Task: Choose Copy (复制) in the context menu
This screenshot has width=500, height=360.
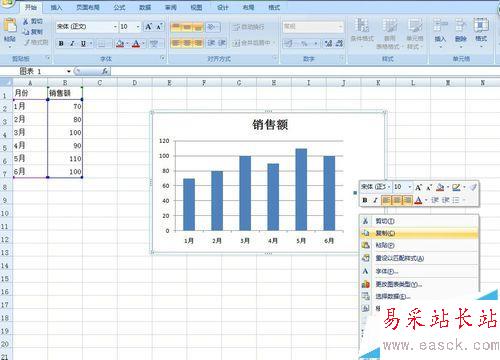Action: click(419, 233)
